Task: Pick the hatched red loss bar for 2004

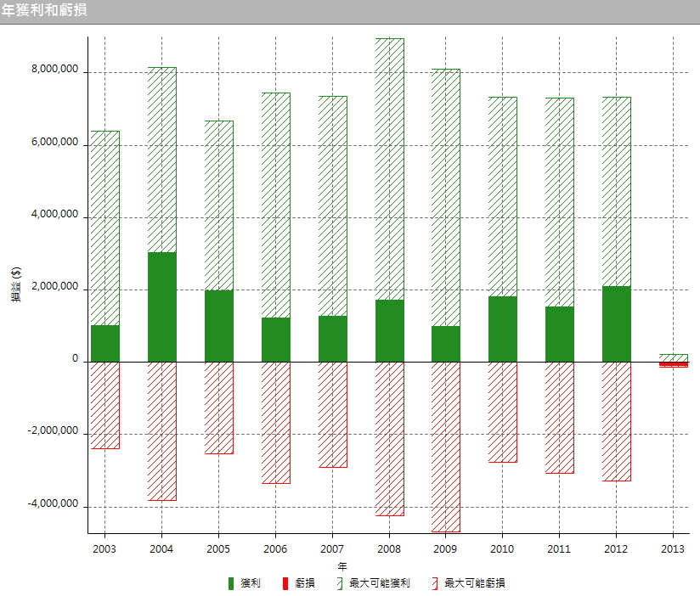Action: click(x=162, y=431)
